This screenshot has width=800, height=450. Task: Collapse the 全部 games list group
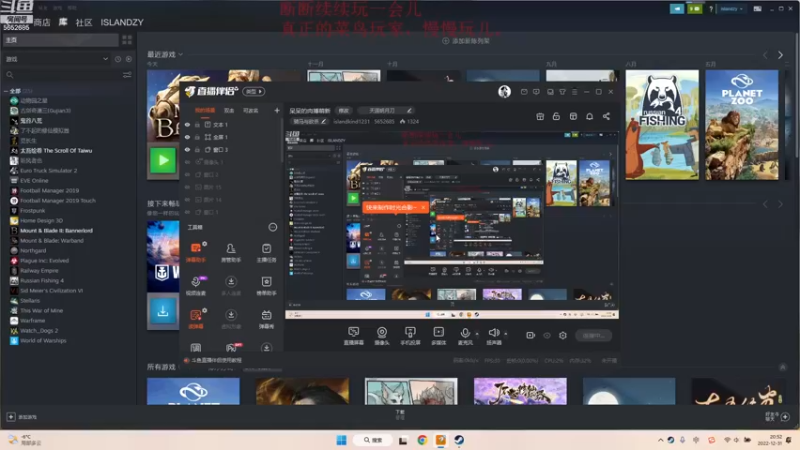coord(6,91)
